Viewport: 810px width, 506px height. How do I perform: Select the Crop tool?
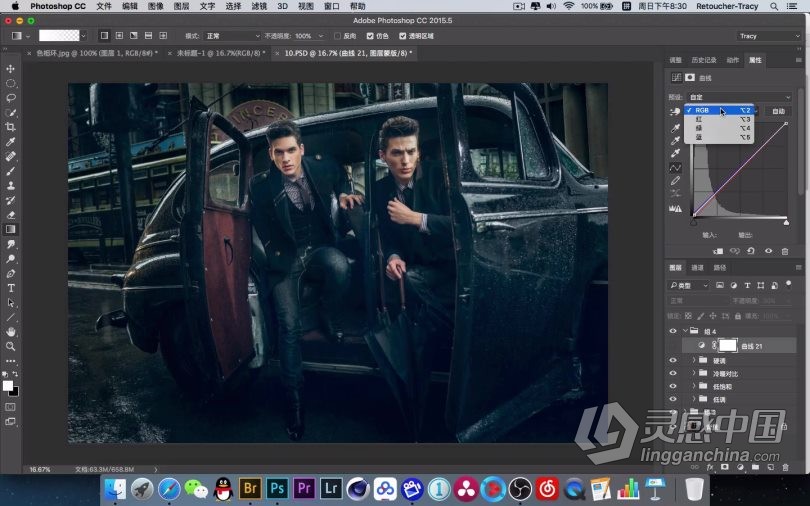coord(10,127)
